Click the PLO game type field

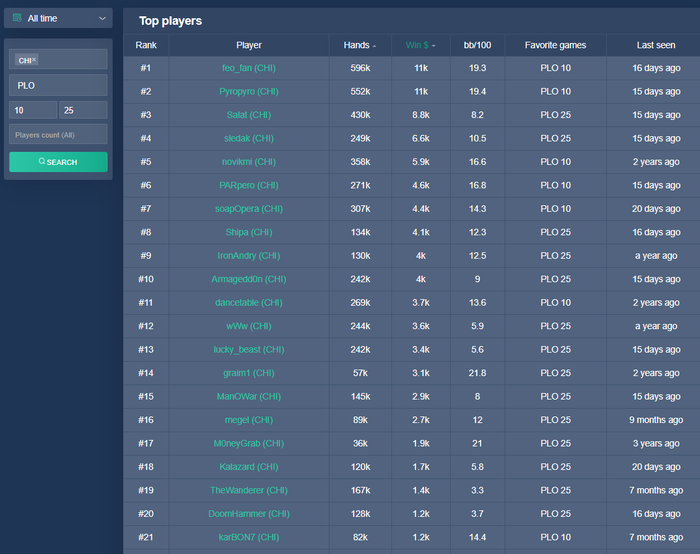pyautogui.click(x=58, y=85)
